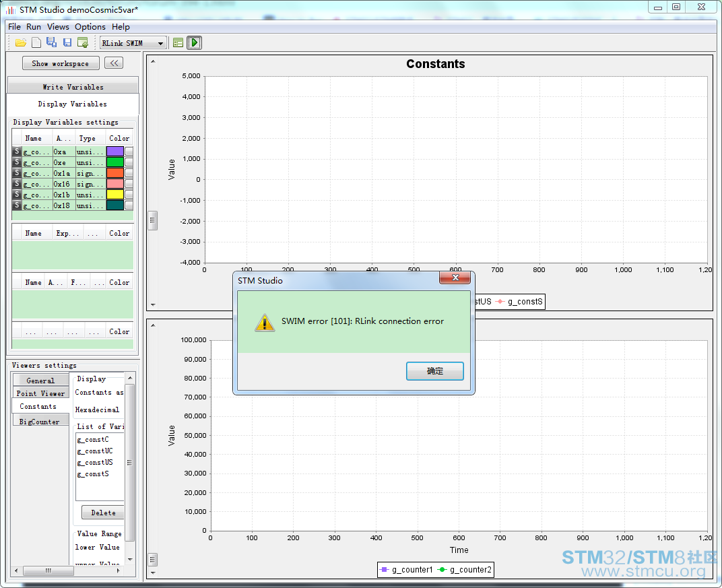The height and width of the screenshot is (588, 722).
Task: Click the S icon of the 0x16 variable row
Action: point(17,184)
